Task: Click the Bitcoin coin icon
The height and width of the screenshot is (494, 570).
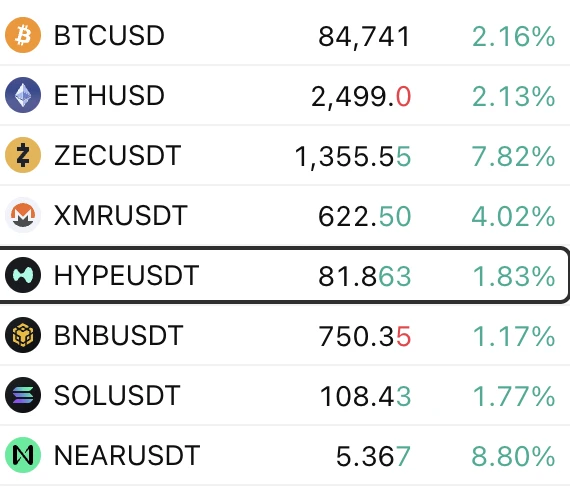Action: tap(23, 35)
